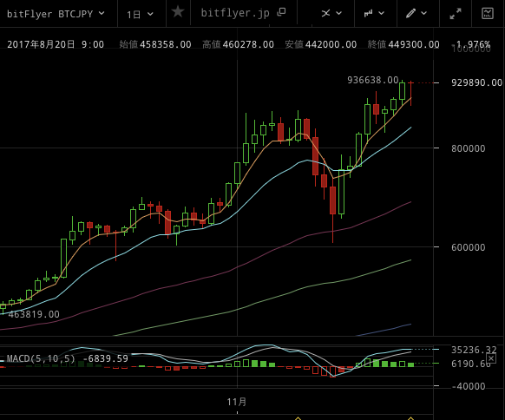The height and width of the screenshot is (420, 505).
Task: Click the external link icon beside bitflyer.jp
Action: [x=281, y=12]
